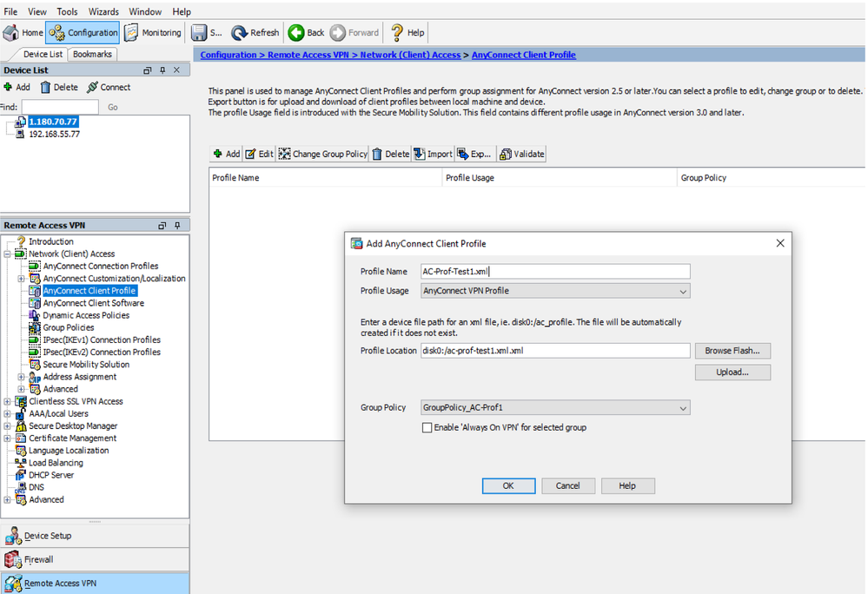Add a new AnyConnect client profile

click(x=227, y=154)
